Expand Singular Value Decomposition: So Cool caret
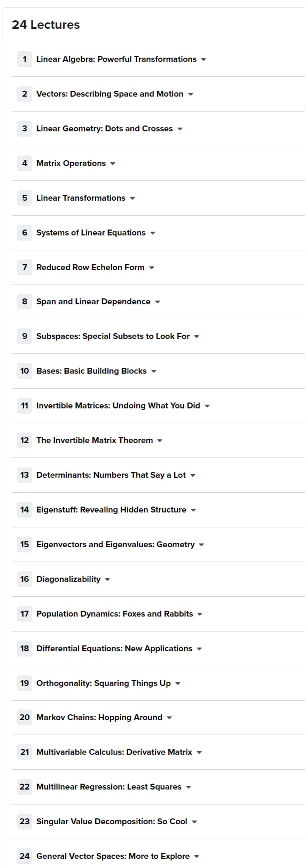This screenshot has height=868, width=305. point(194,822)
